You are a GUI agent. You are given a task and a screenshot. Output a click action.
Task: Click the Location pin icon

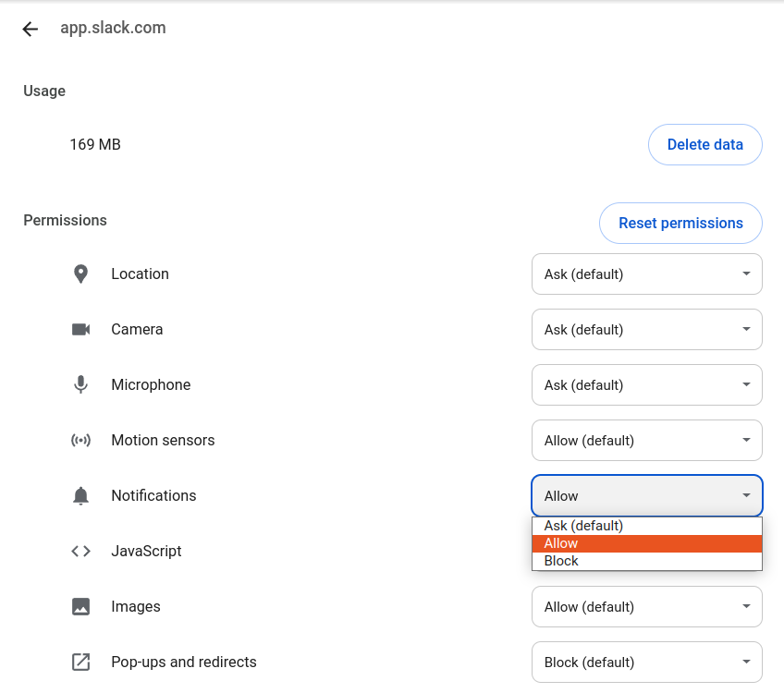tap(80, 274)
